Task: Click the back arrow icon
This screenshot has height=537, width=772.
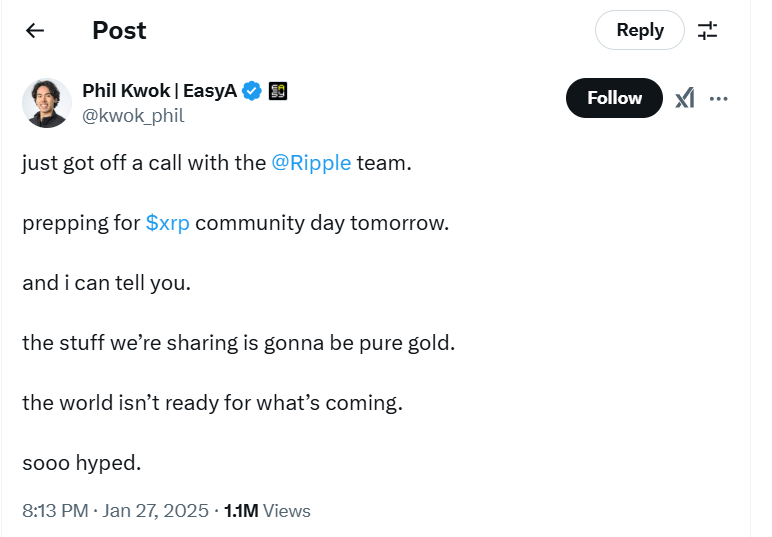Action: point(35,31)
